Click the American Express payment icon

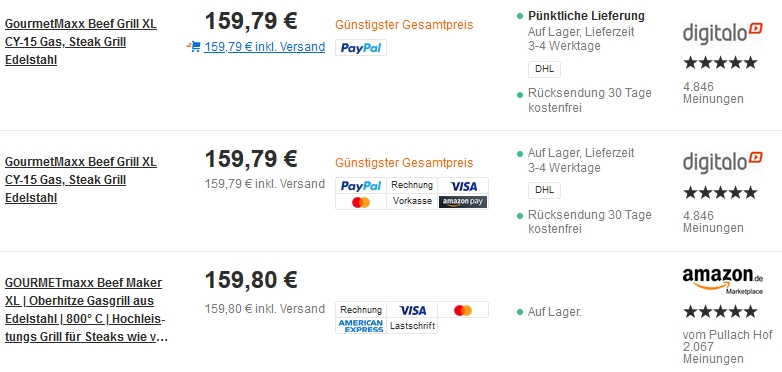(x=361, y=326)
